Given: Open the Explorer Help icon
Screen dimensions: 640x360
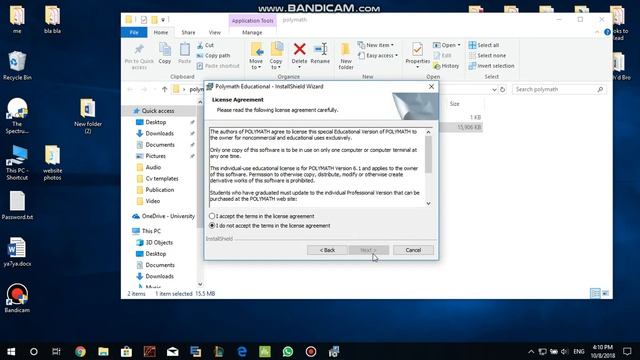Looking at the screenshot, I should point(607,32).
